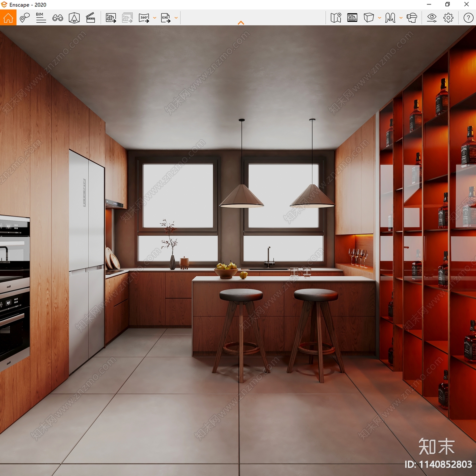The width and height of the screenshot is (476, 476).
Task: Export a 360 panorama
Action: [144, 18]
